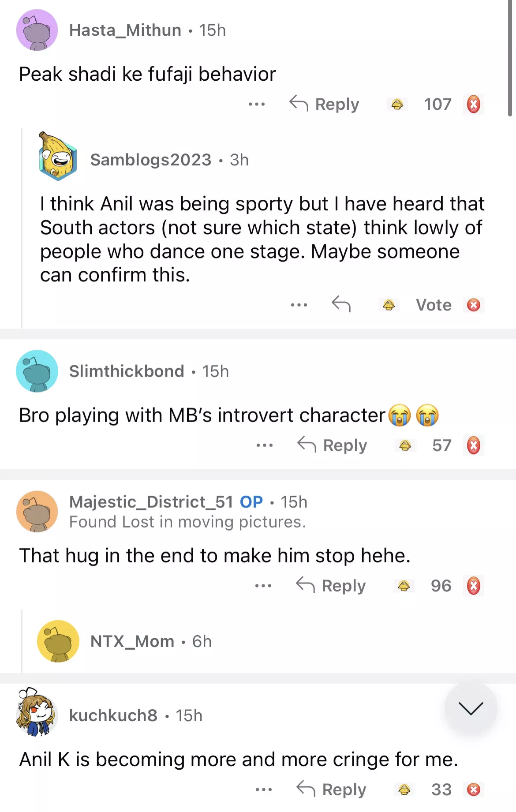Screen dimensions: 516x812
Task: Open more options on Slimthickbond's comment
Action: pyautogui.click(x=264, y=445)
